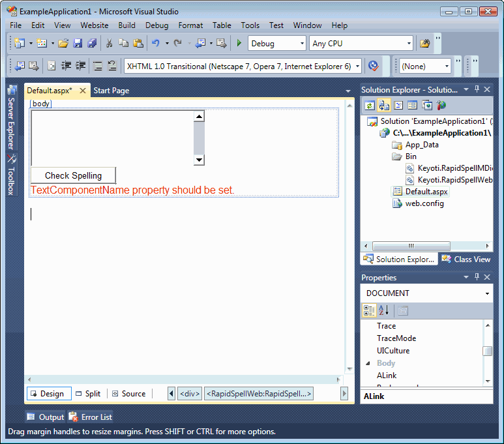Start debugging with the green play arrow
The width and height of the screenshot is (504, 444).
(239, 43)
